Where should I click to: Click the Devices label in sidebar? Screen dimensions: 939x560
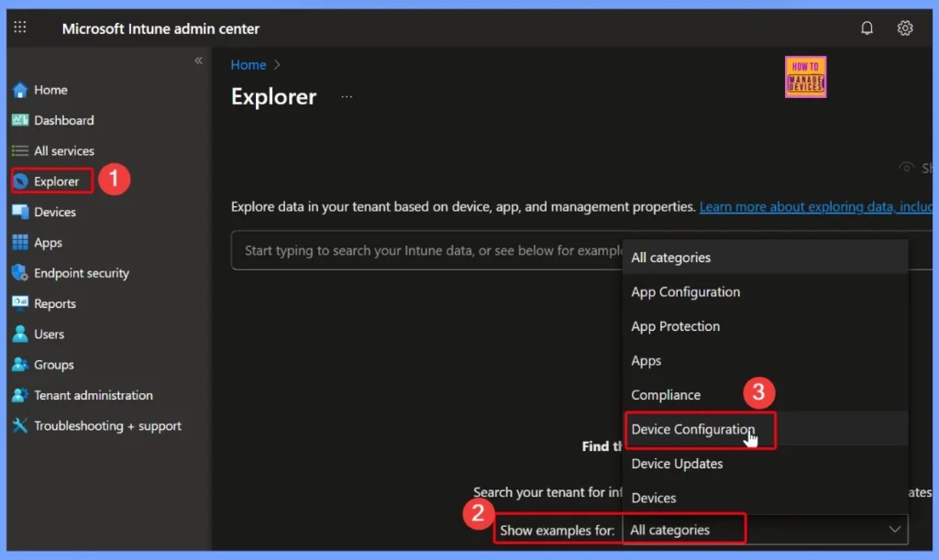click(54, 212)
